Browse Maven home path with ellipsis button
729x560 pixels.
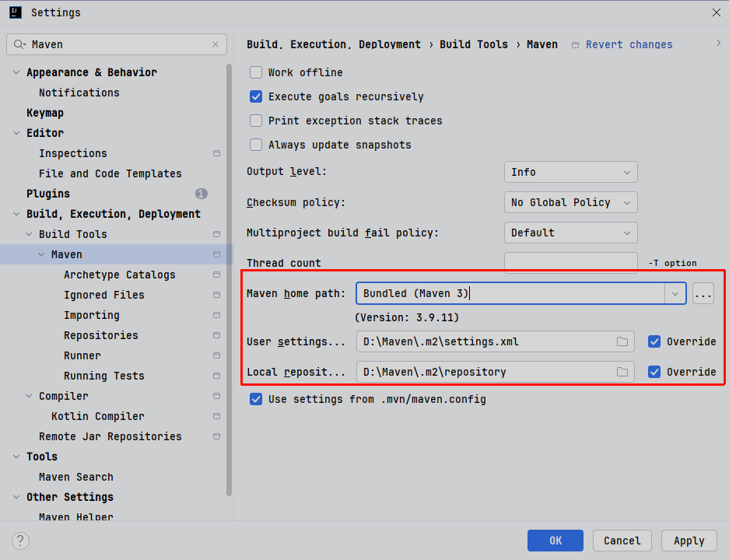[x=703, y=294]
